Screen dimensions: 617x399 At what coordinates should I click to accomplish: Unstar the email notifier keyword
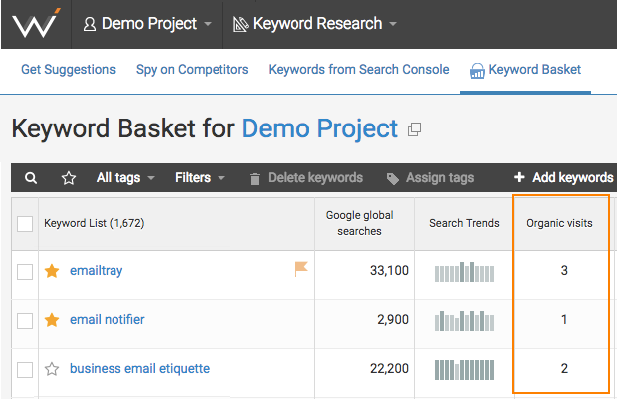pyautogui.click(x=52, y=320)
